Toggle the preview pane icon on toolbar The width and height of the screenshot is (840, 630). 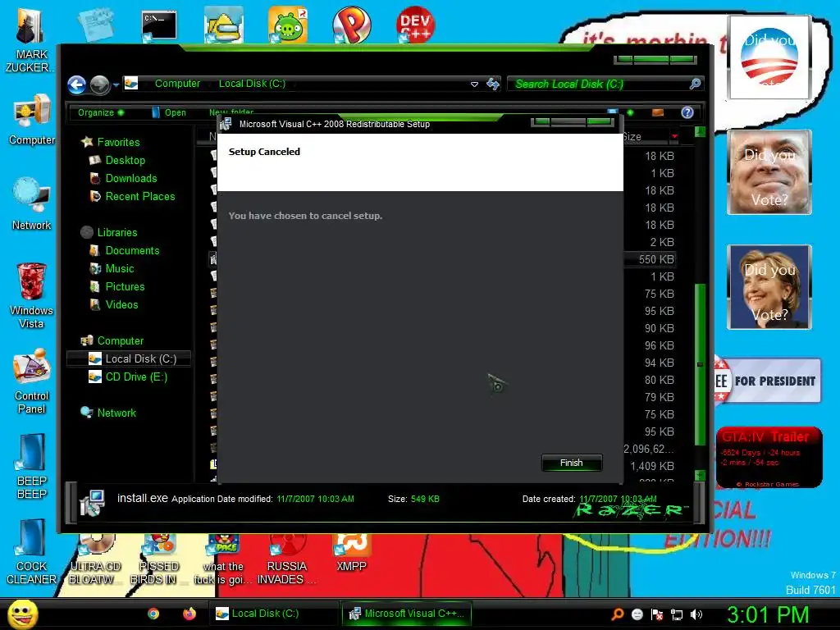(x=658, y=112)
